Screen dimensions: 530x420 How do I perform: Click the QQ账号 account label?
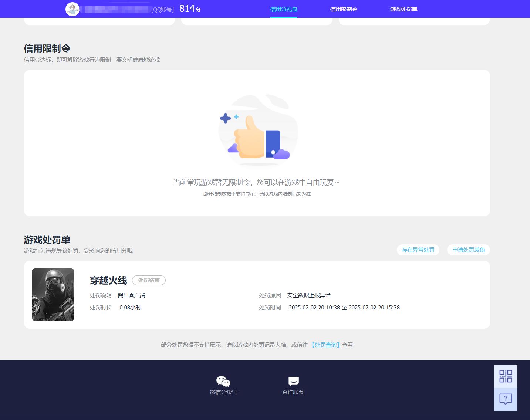point(163,9)
